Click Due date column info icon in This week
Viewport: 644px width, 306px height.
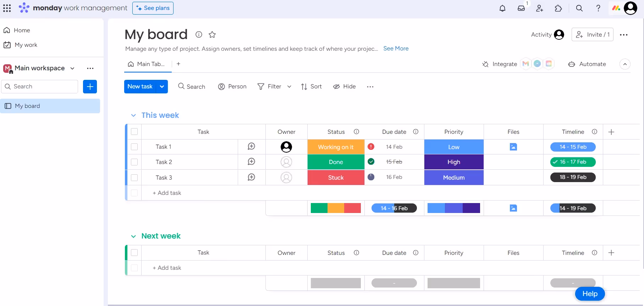[x=416, y=132]
